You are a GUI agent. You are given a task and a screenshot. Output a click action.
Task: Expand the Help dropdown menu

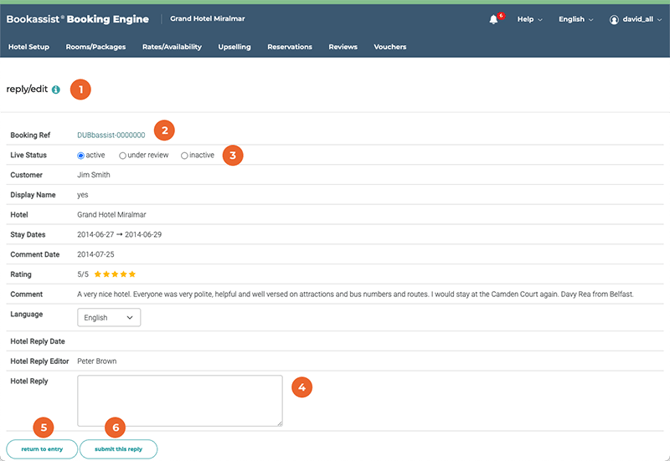pos(529,20)
